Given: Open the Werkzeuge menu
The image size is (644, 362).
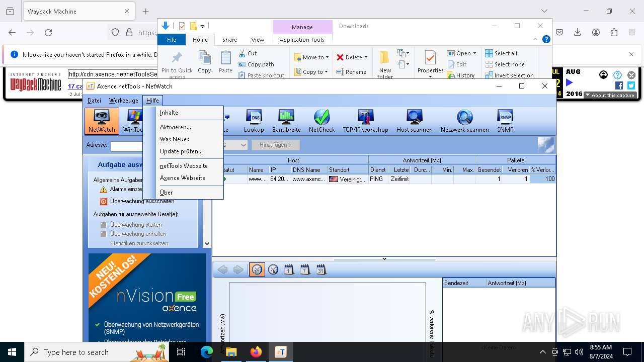Looking at the screenshot, I should coord(123,101).
